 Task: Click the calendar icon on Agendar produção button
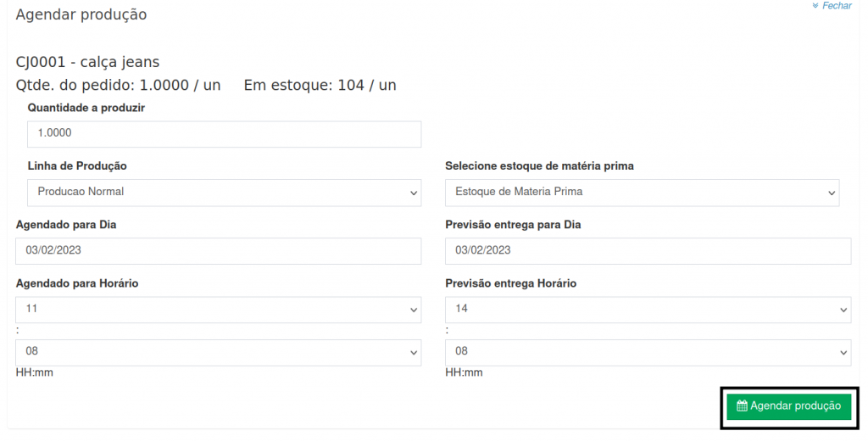tap(742, 406)
